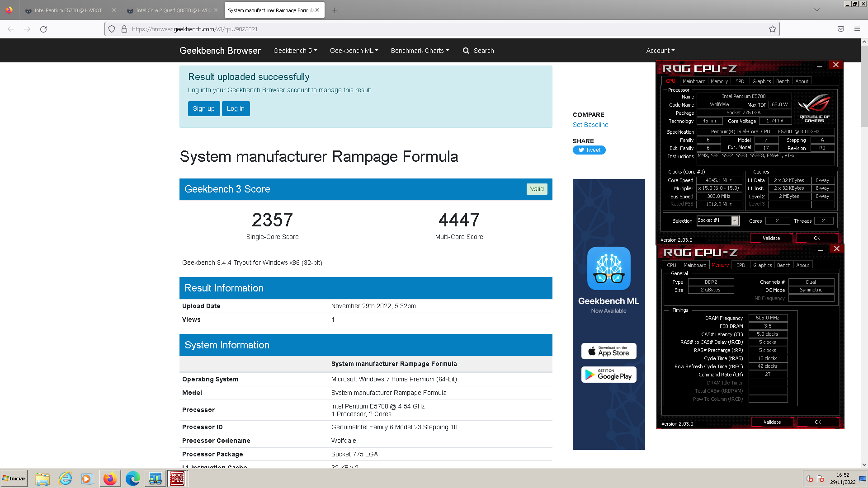Screen dimensions: 868x488
Task: Launch Internet Explorer from taskbar
Action: point(65,479)
